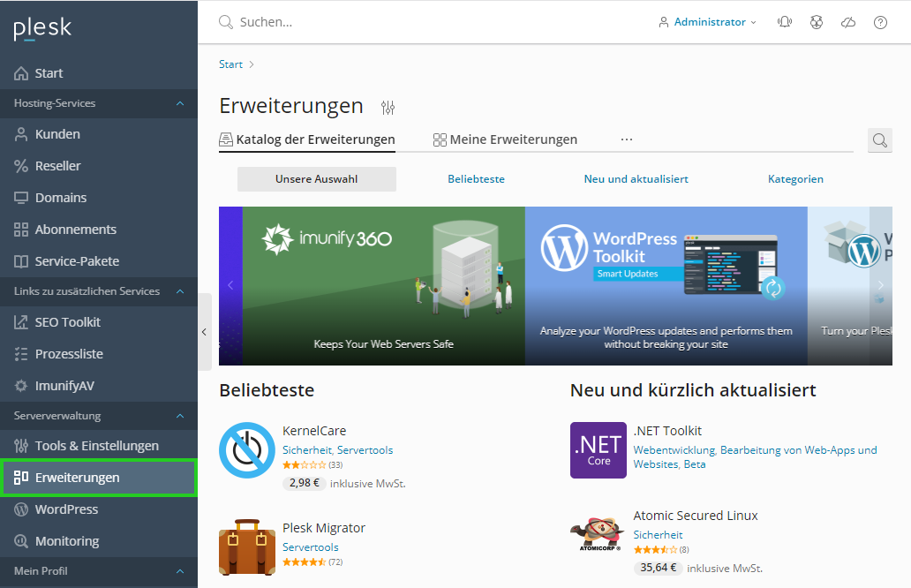Open the Kategorien filter
The height and width of the screenshot is (588, 911).
pos(795,179)
